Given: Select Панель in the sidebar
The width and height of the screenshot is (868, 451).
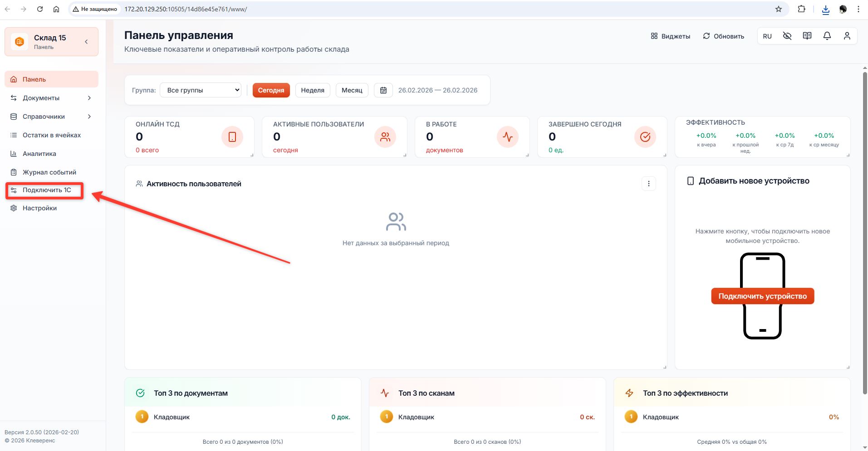Looking at the screenshot, I should (51, 79).
